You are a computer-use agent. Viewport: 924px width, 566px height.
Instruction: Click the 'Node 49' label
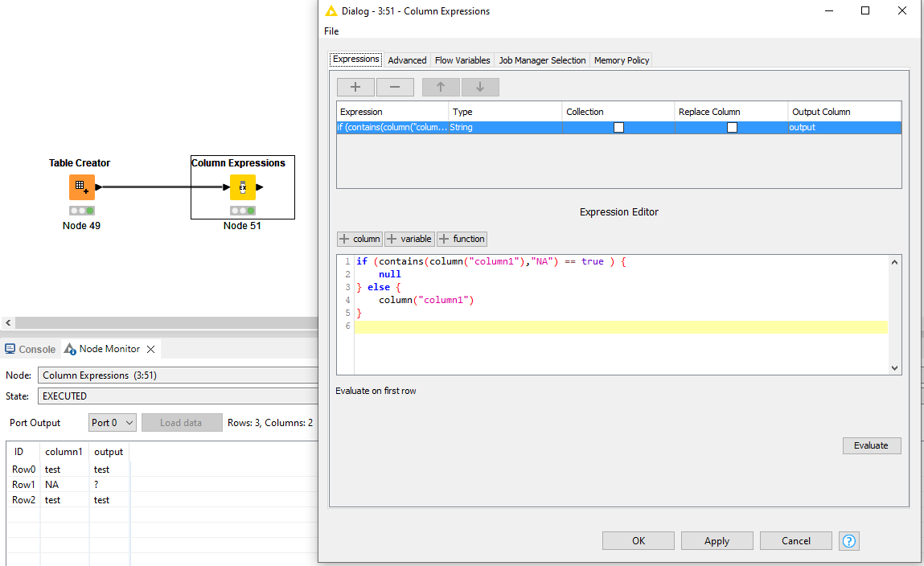(81, 226)
